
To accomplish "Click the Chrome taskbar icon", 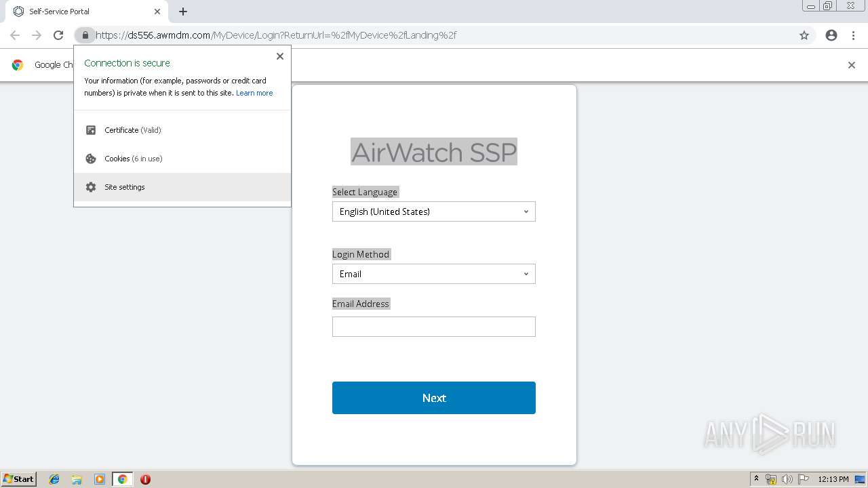I will [122, 479].
